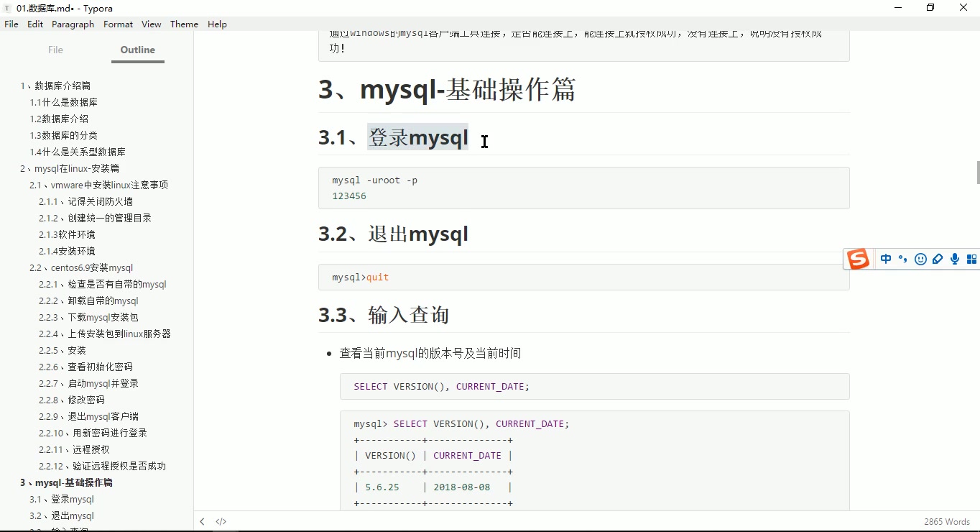Open the Edit menu

pyautogui.click(x=35, y=24)
